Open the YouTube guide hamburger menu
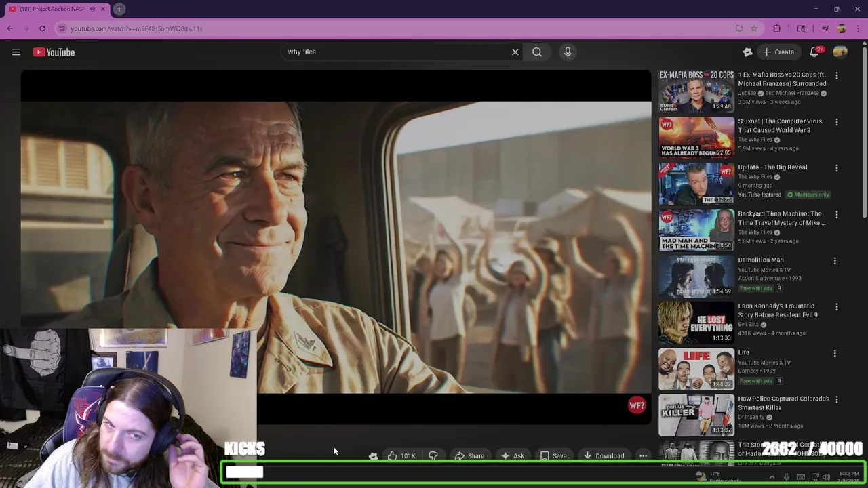The image size is (868, 488). [16, 52]
